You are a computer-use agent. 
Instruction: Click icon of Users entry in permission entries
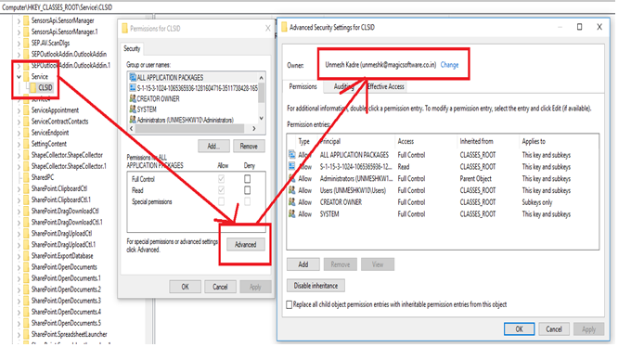click(x=291, y=190)
